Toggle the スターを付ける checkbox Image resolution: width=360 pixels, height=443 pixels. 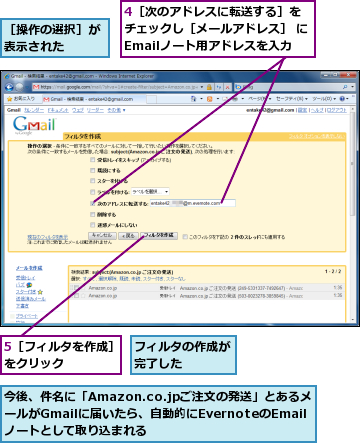[93, 181]
